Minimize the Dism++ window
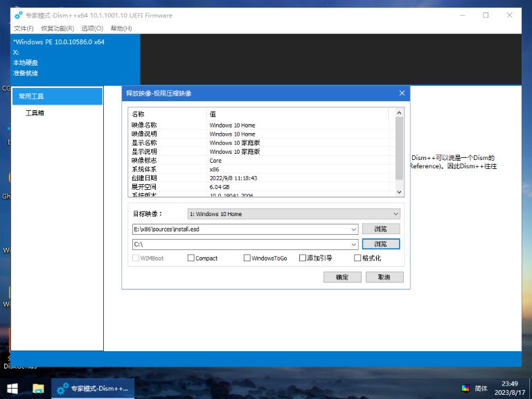The height and width of the screenshot is (399, 532). (462, 15)
